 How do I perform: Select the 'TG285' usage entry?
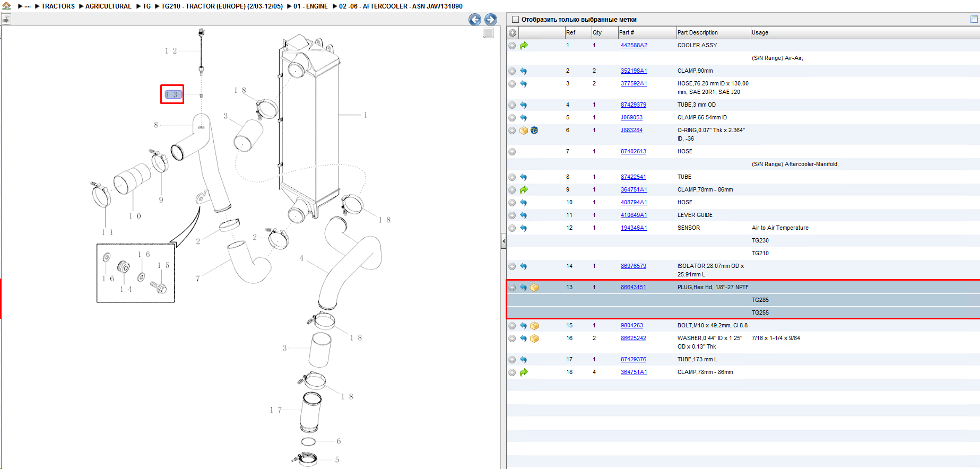point(760,300)
